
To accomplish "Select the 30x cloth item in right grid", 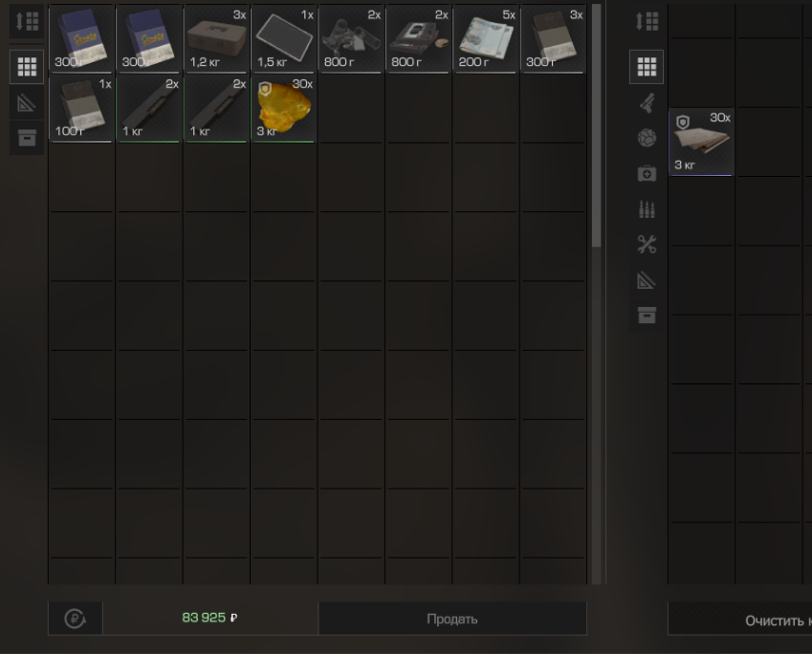I will pyautogui.click(x=701, y=142).
